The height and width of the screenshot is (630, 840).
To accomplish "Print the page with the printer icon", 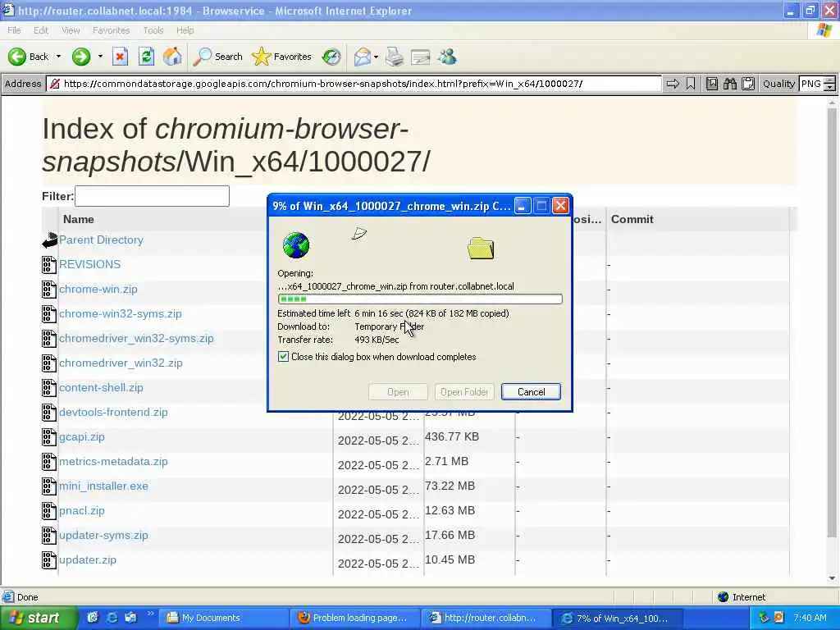I will [395, 57].
